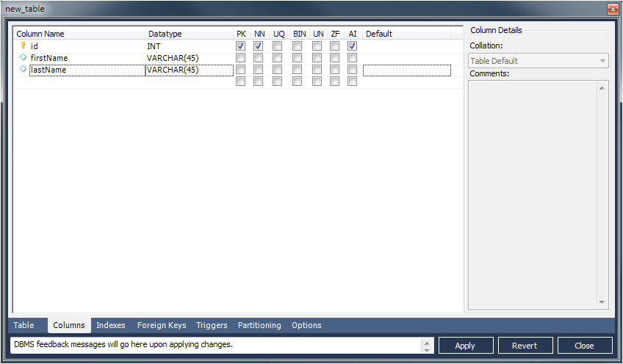Click the feedback message stepper down arrow
623x364 pixels.
click(427, 349)
